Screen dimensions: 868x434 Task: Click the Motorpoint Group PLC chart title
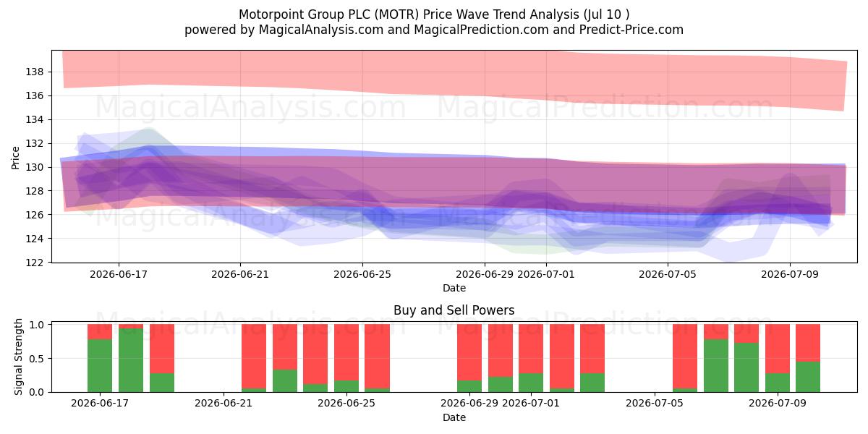click(x=434, y=14)
